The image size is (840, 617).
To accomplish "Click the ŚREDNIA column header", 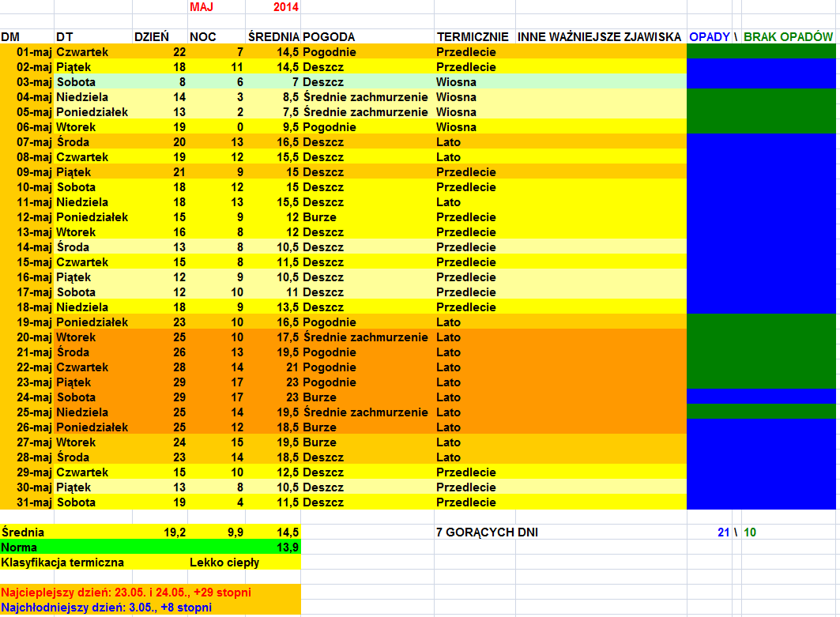I will 273,36.
